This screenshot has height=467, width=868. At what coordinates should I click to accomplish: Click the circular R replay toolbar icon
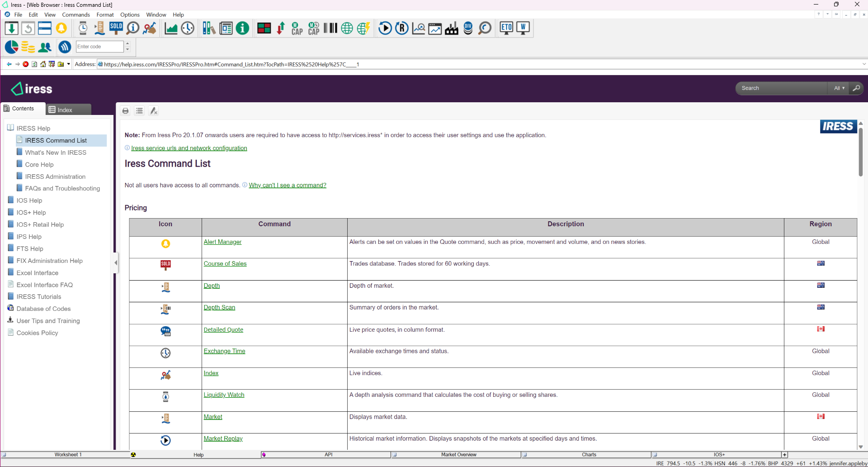coord(401,28)
